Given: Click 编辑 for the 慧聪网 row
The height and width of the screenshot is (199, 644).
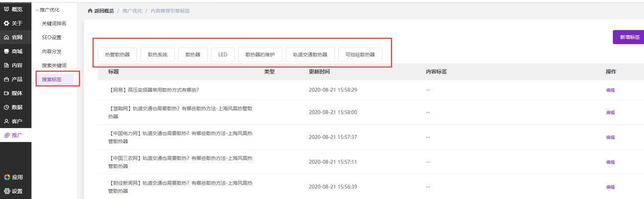Looking at the screenshot, I should click(610, 112).
